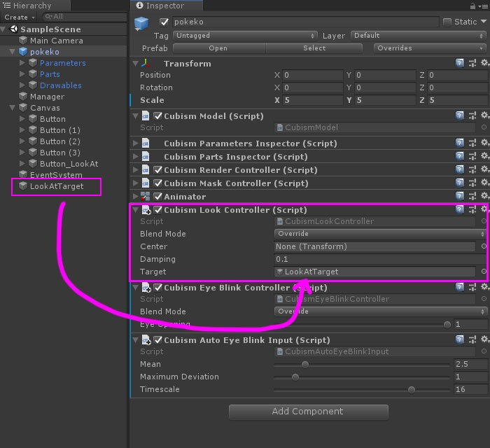Image resolution: width=490 pixels, height=448 pixels.
Task: Open Transform preset icon
Action: [472, 64]
